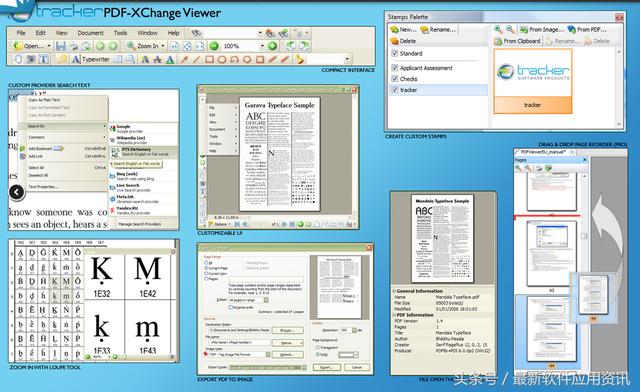Expand the Zoom In tool dropdown
The height and width of the screenshot is (392, 640).
(x=163, y=46)
